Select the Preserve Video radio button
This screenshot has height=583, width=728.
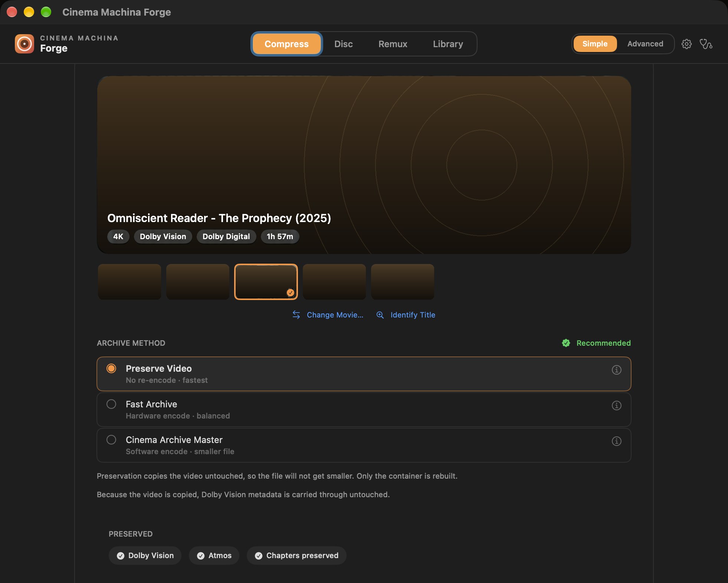pyautogui.click(x=111, y=368)
